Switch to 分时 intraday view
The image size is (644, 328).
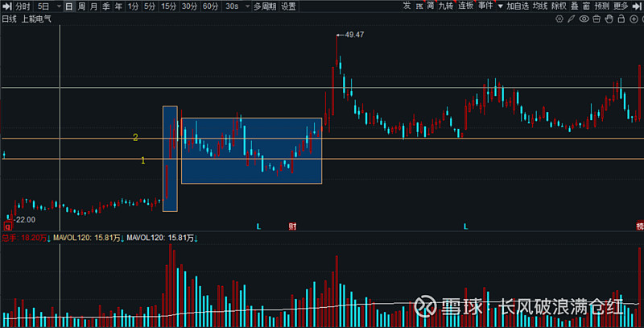(x=23, y=6)
